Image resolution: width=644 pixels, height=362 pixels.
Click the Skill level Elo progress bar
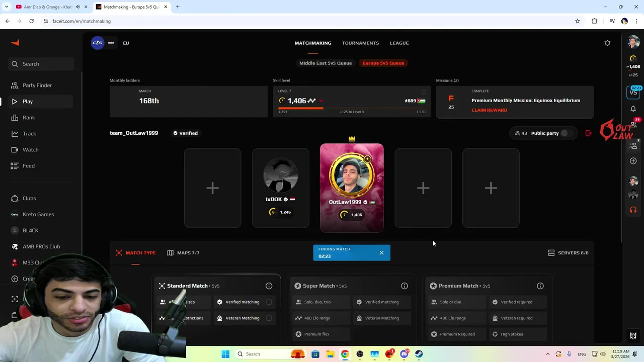coord(352,108)
